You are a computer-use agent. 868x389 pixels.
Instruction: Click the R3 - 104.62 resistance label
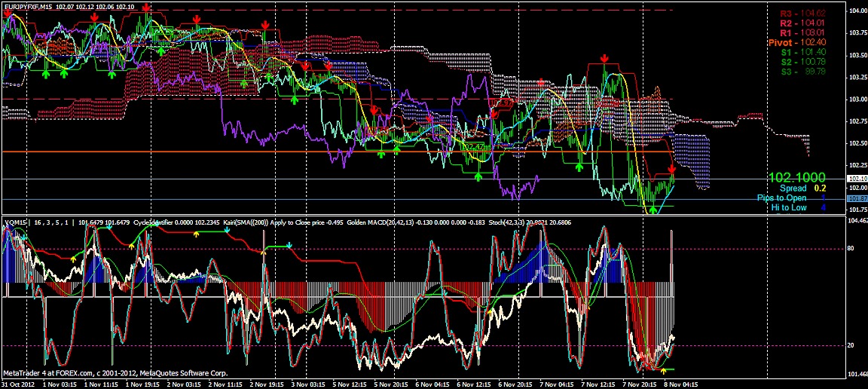click(x=802, y=14)
